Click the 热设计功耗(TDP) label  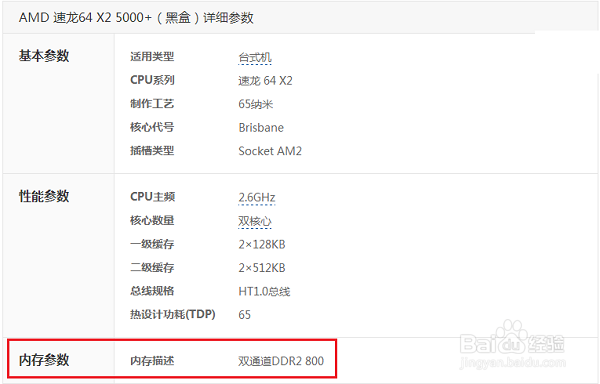coord(173,314)
